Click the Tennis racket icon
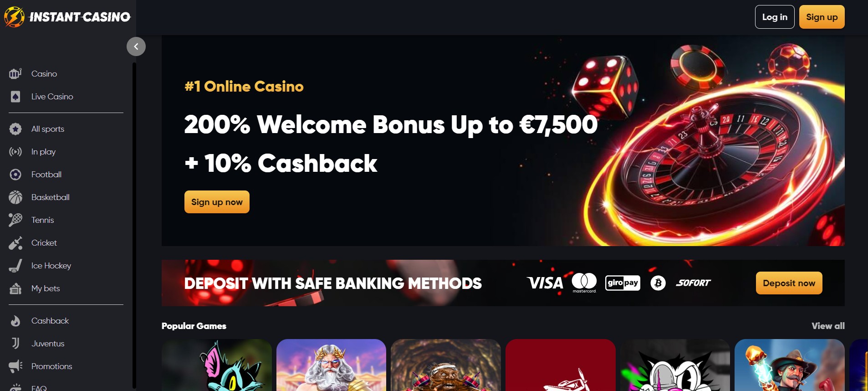 [x=15, y=220]
